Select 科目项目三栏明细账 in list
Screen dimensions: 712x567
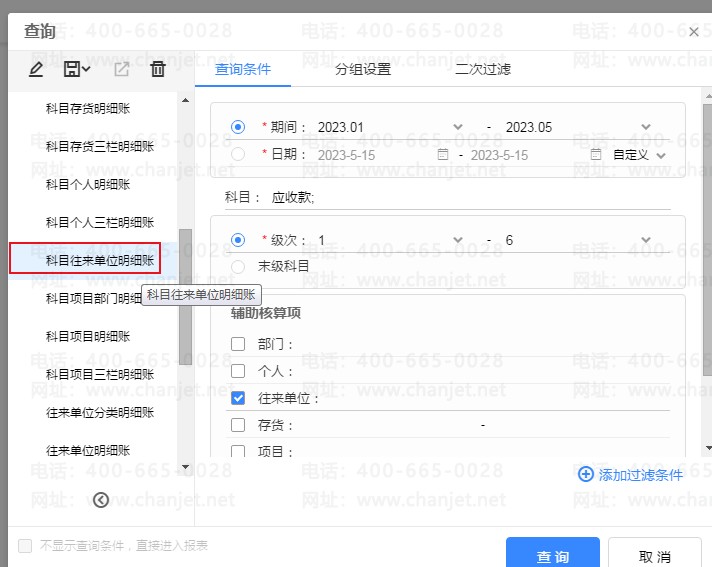coord(100,375)
